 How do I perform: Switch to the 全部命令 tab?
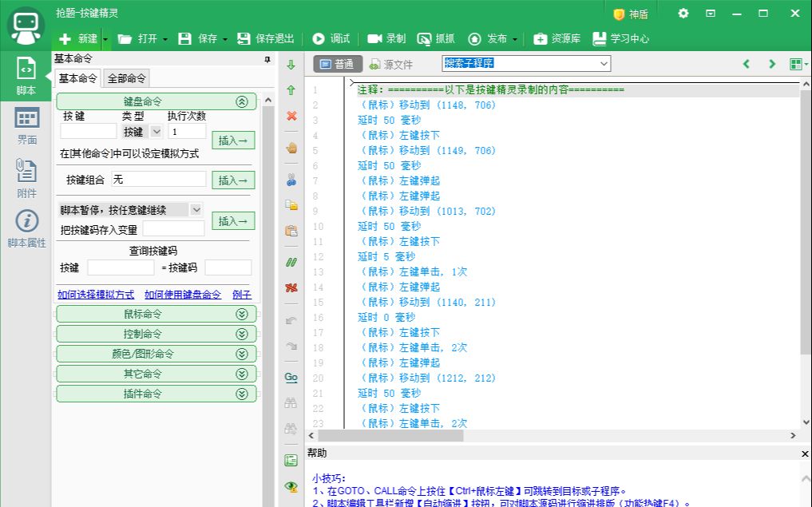coord(125,78)
